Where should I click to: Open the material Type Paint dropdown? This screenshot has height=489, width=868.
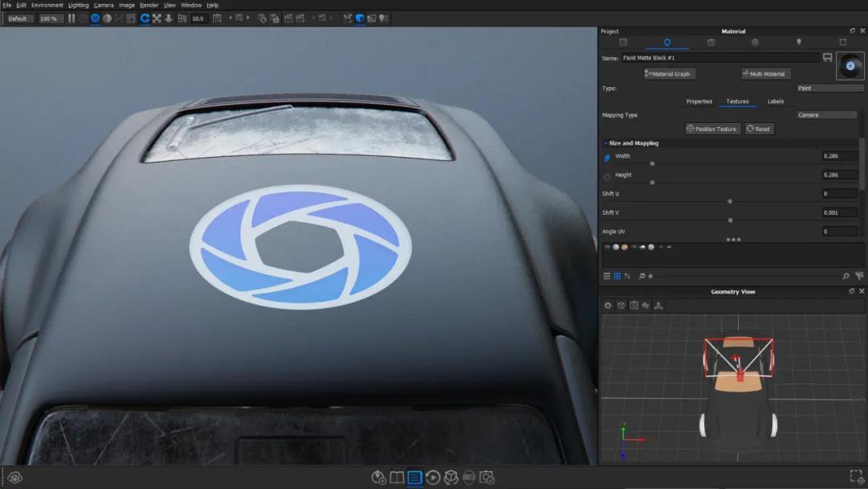[x=829, y=88]
